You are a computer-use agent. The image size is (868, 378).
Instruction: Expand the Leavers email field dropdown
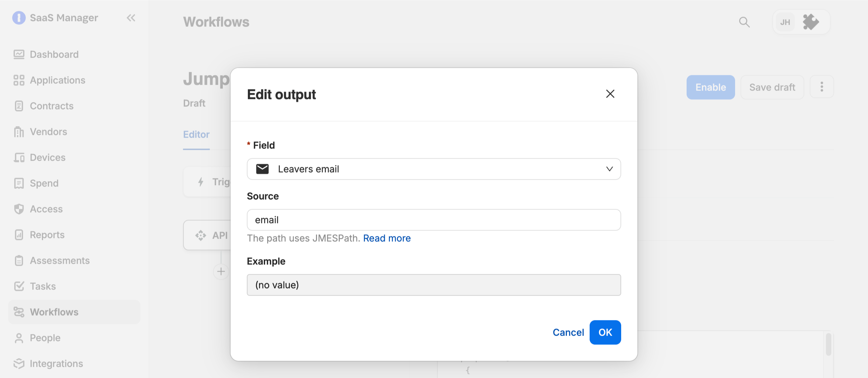point(434,169)
